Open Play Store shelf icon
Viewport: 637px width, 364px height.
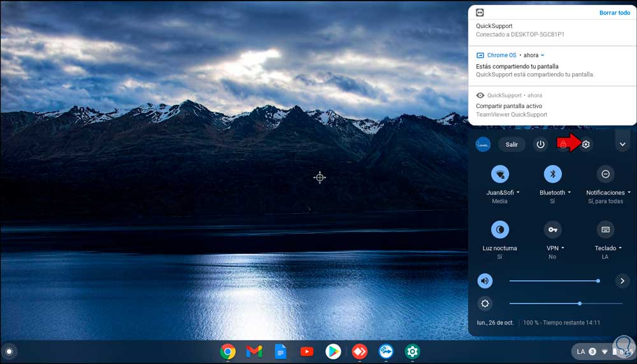[x=333, y=351]
